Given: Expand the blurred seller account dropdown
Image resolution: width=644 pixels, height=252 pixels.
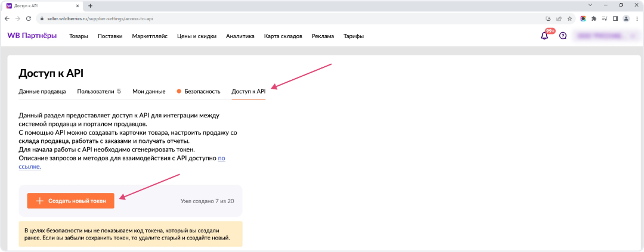Looking at the screenshot, I should 605,36.
